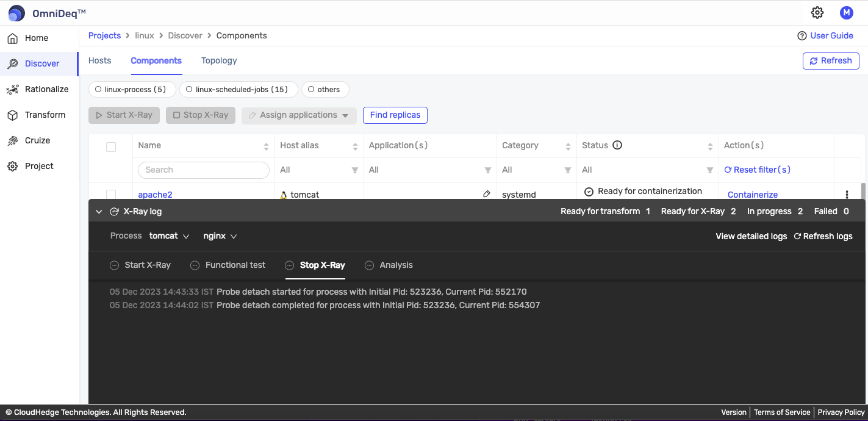Click the pencil edit icon in Application(s) column
The width and height of the screenshot is (868, 421).
(x=486, y=193)
